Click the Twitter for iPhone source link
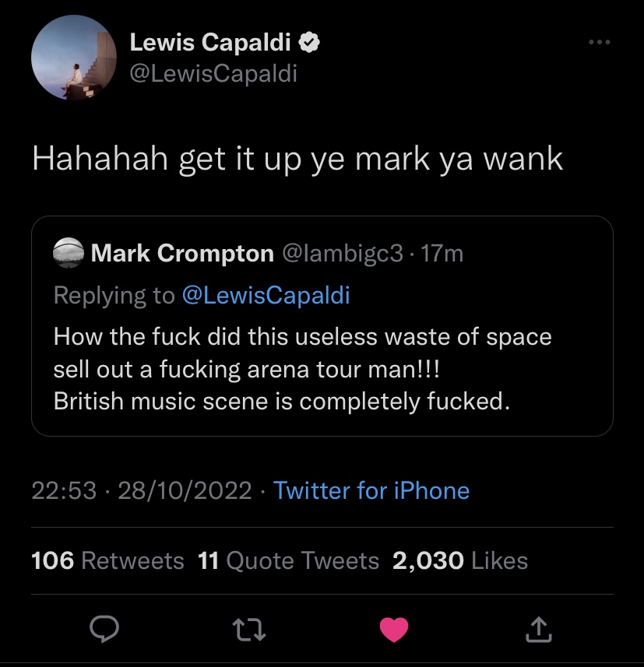This screenshot has height=667, width=644. tap(371, 490)
